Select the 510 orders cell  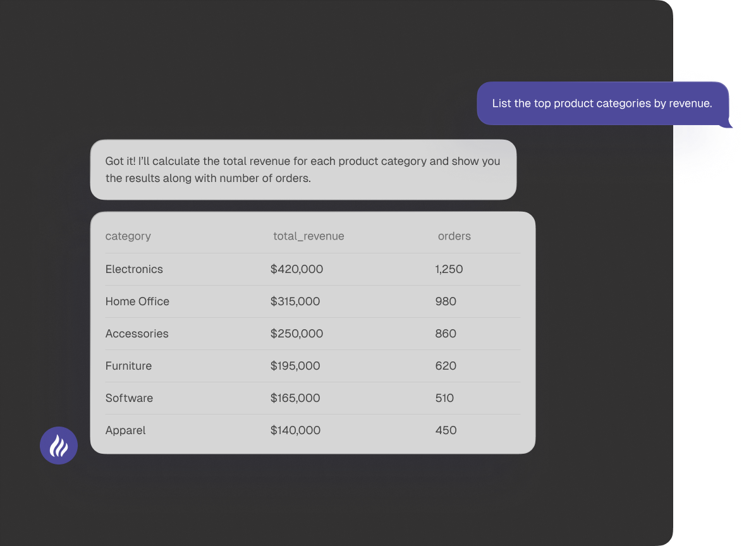[444, 398]
